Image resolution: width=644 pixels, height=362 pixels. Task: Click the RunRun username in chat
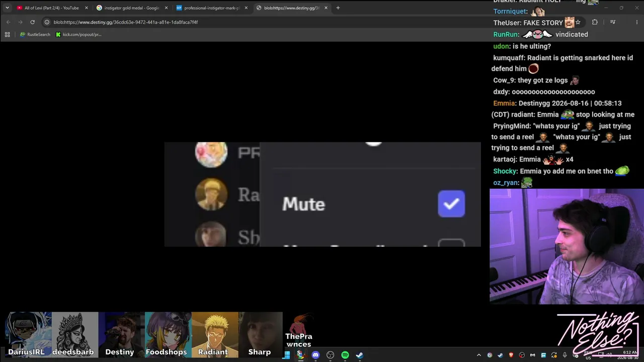pyautogui.click(x=506, y=34)
